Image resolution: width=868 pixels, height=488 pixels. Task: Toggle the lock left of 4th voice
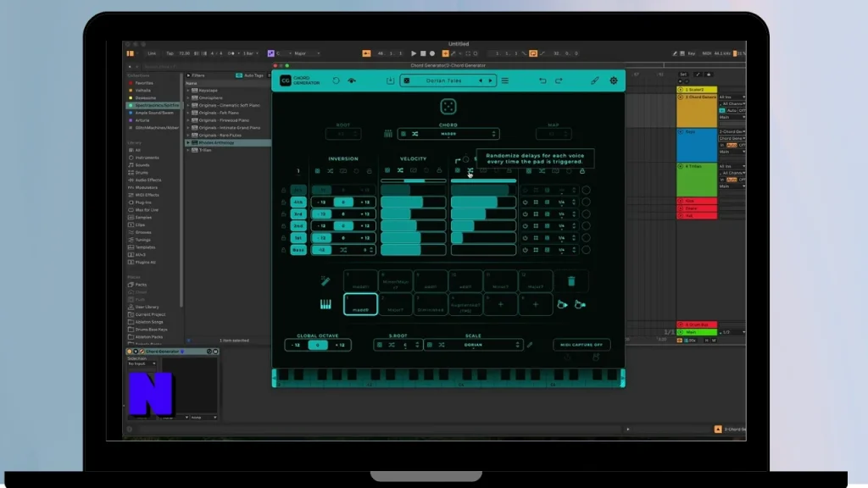click(x=283, y=202)
